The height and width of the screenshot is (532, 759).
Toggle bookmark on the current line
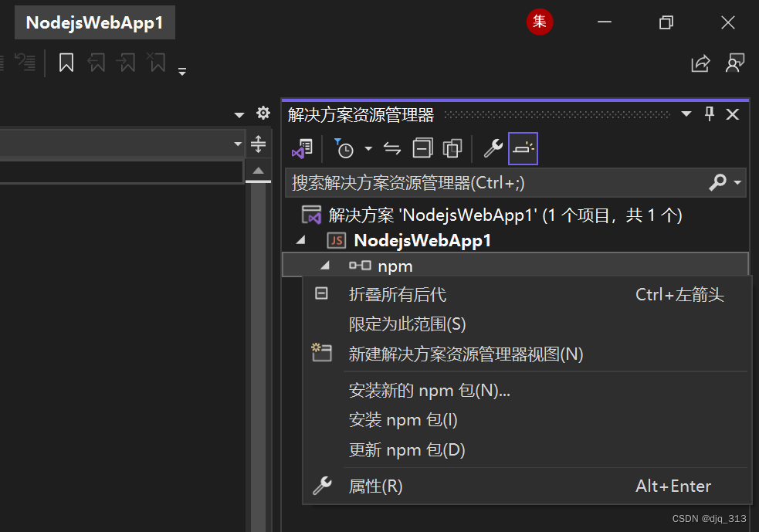coord(66,63)
